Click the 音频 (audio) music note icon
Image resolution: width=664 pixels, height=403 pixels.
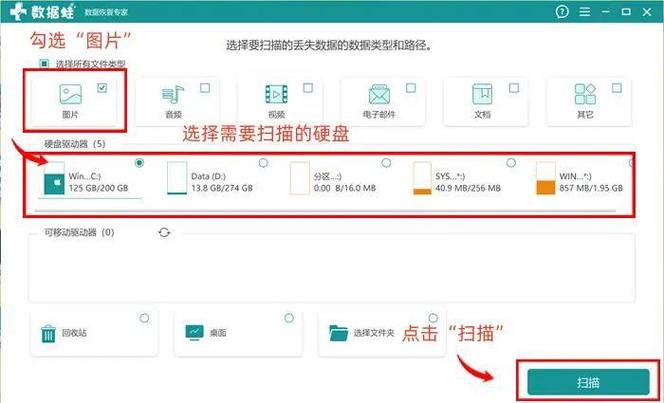pyautogui.click(x=173, y=97)
